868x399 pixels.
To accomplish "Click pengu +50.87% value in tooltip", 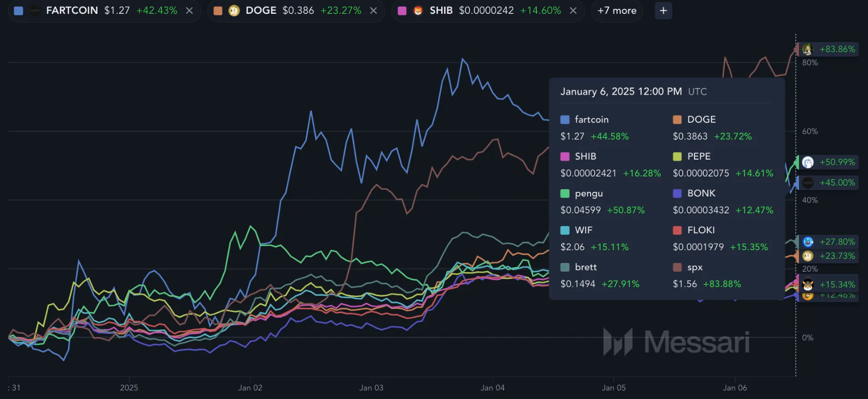I will point(626,210).
